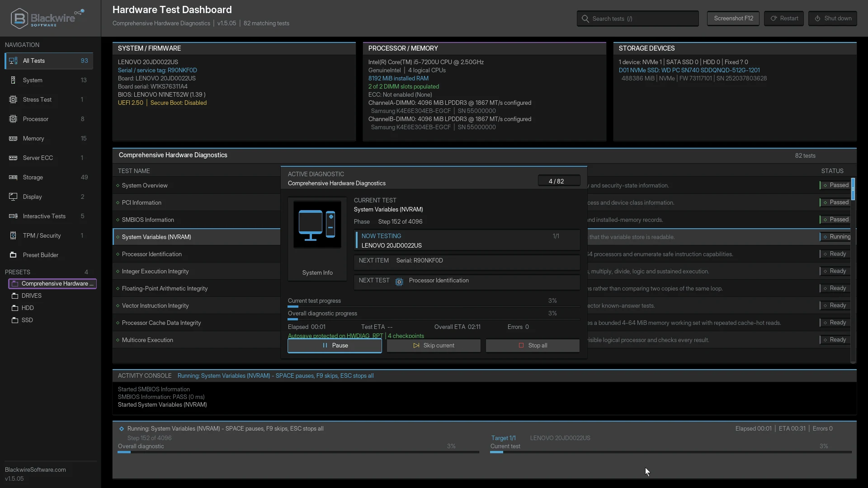Select the Comprehensive Hardware preset

pyautogui.click(x=52, y=284)
